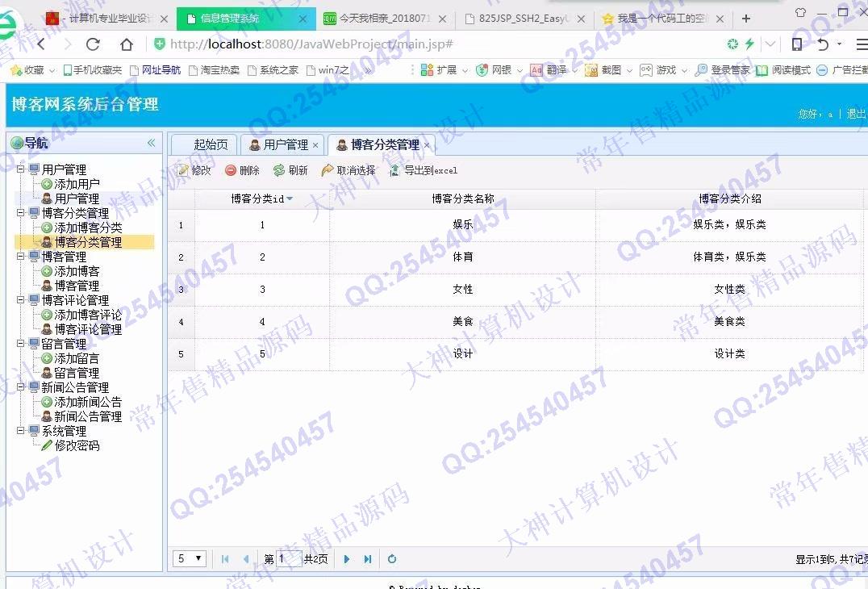Screen dimensions: 868x589
Task: Open the 翻译 translate extension
Action: point(549,70)
